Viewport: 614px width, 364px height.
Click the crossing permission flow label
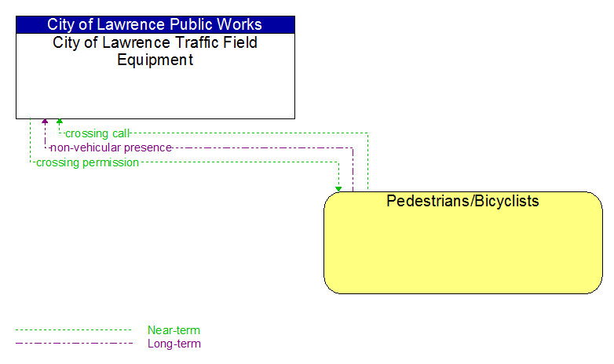87,162
